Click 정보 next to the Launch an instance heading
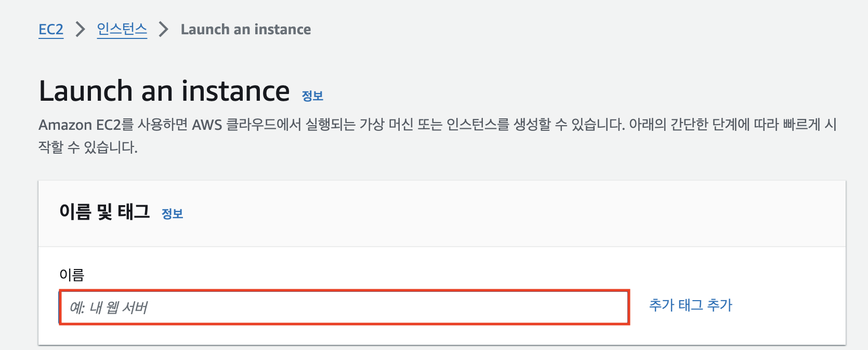The width and height of the screenshot is (868, 350). (x=312, y=95)
